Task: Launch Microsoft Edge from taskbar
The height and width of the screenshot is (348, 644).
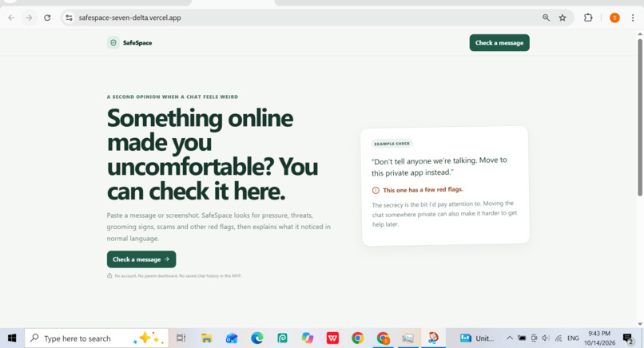Action: [x=257, y=338]
